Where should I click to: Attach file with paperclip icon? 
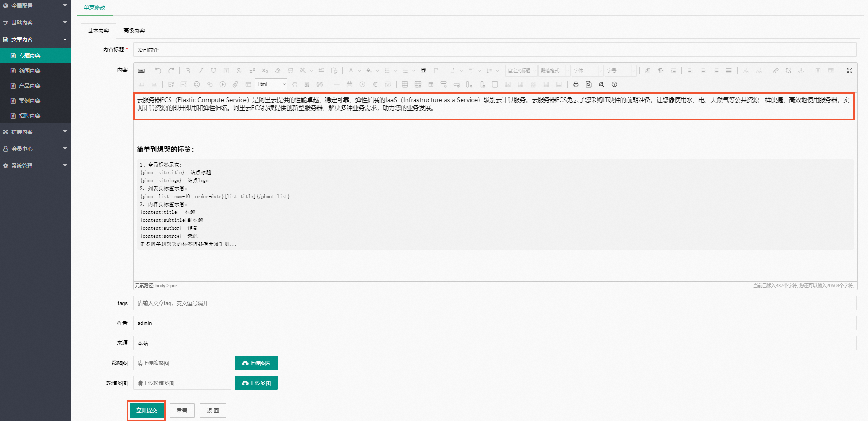pyautogui.click(x=235, y=84)
